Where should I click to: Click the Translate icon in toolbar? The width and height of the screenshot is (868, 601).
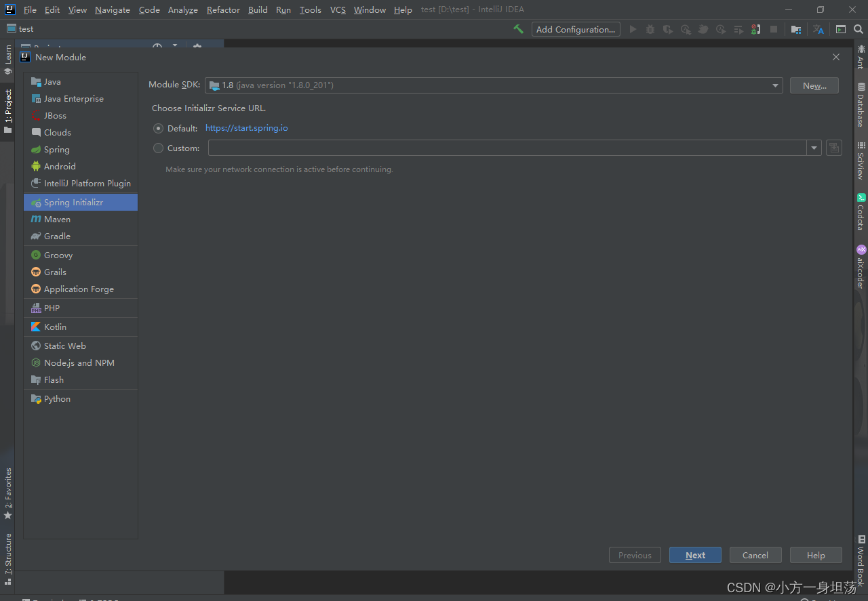(x=818, y=29)
